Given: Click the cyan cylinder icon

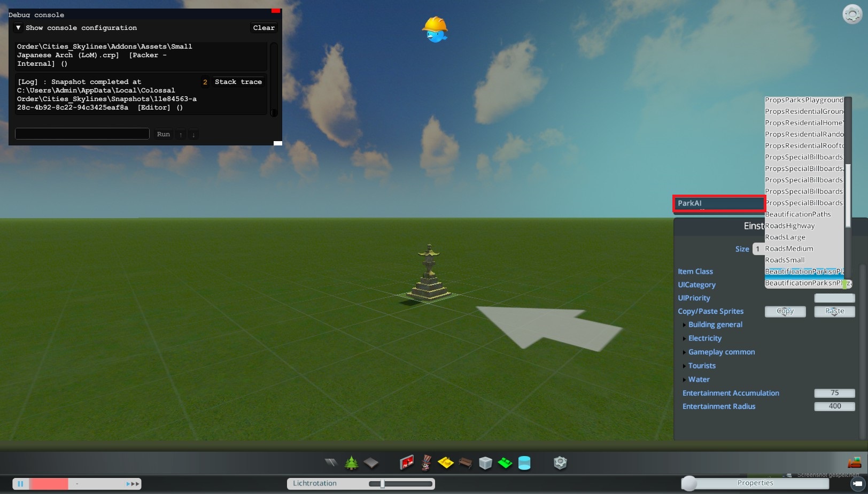Looking at the screenshot, I should tap(524, 463).
